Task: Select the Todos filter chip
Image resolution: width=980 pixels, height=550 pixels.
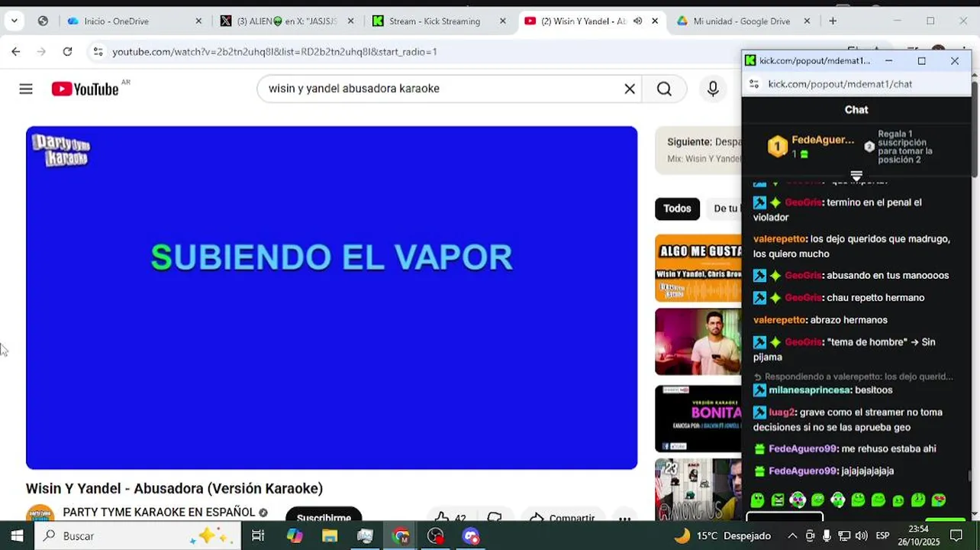Action: pos(677,209)
